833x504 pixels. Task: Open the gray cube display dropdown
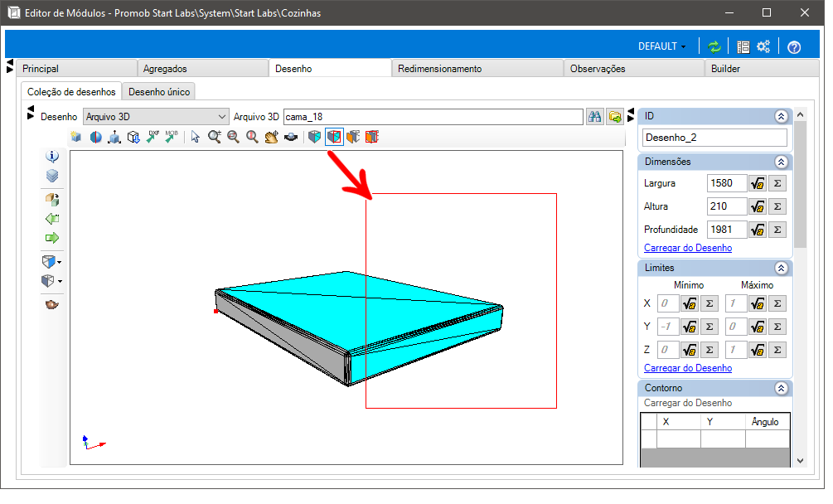point(51,281)
